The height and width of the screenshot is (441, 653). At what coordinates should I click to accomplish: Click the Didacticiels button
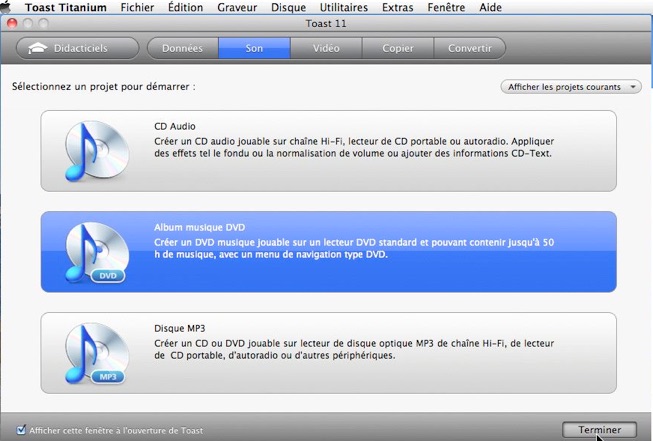(x=77, y=48)
